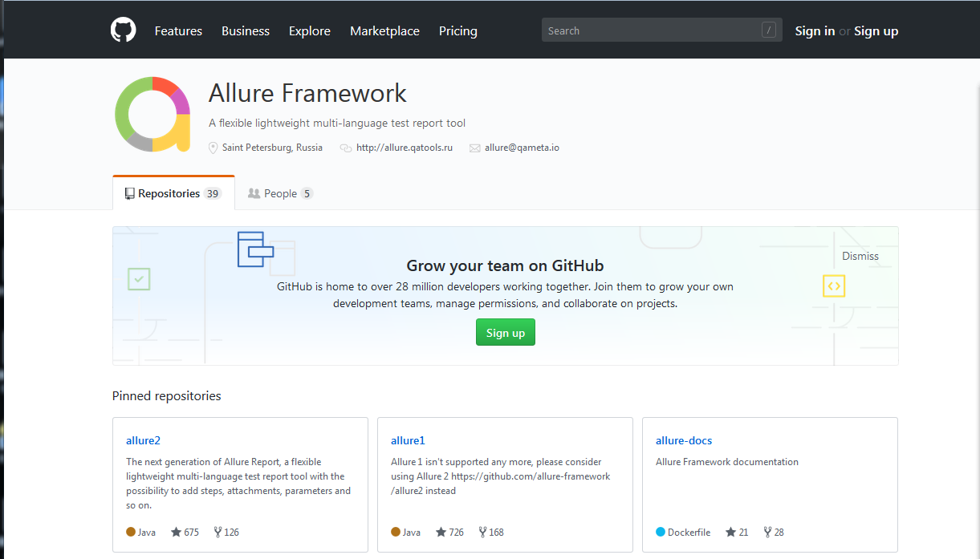Click the Allure Framework documentation description

[727, 462]
